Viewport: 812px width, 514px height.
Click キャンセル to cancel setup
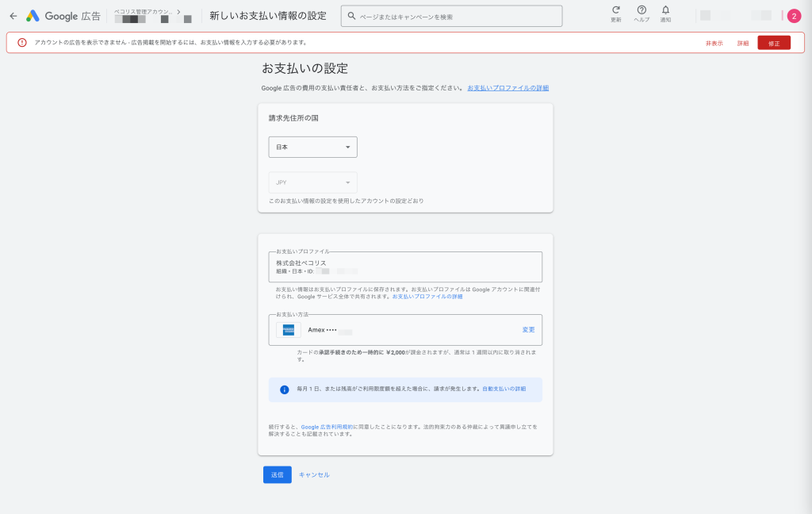314,474
